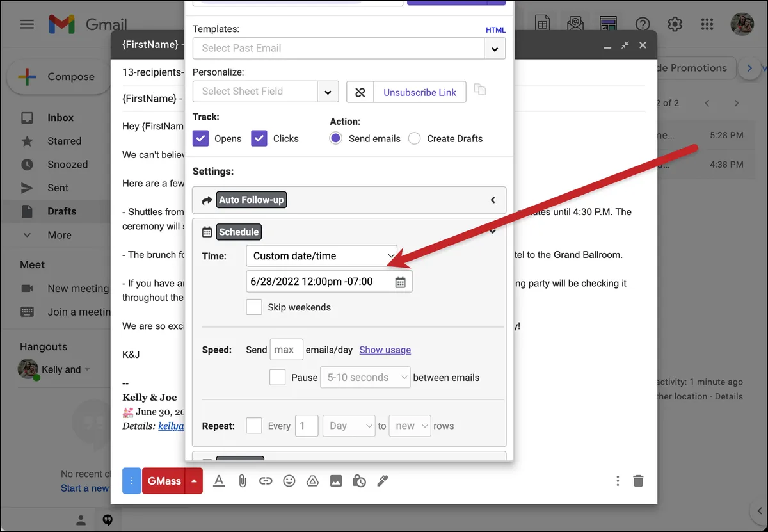This screenshot has width=768, height=532.
Task: Click the HTML link beside Templates
Action: click(495, 30)
